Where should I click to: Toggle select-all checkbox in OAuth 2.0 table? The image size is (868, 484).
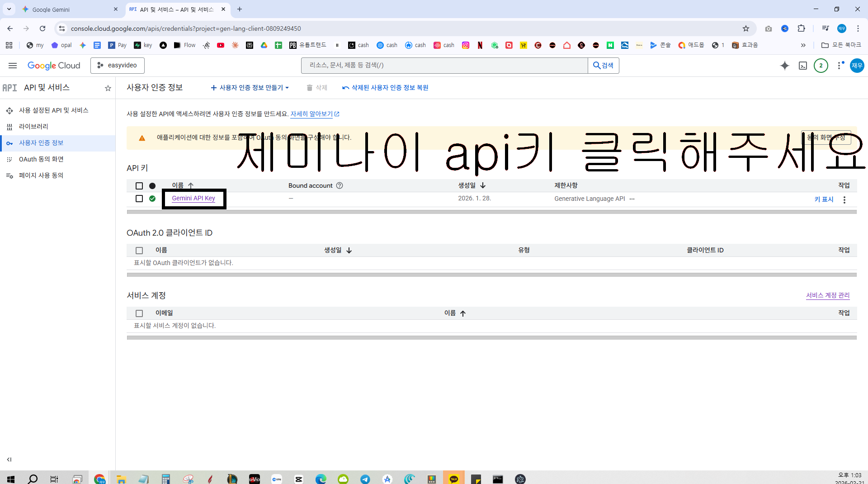click(x=139, y=251)
